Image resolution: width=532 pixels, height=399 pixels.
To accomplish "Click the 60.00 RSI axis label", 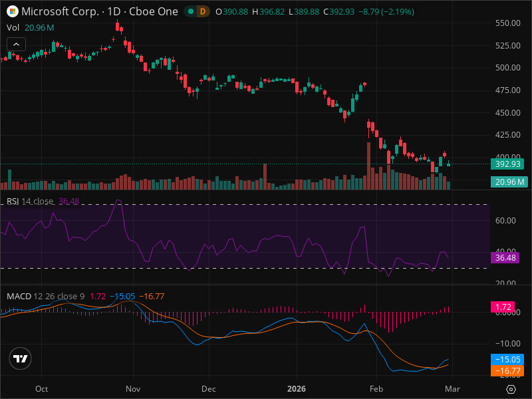I will tap(505, 221).
